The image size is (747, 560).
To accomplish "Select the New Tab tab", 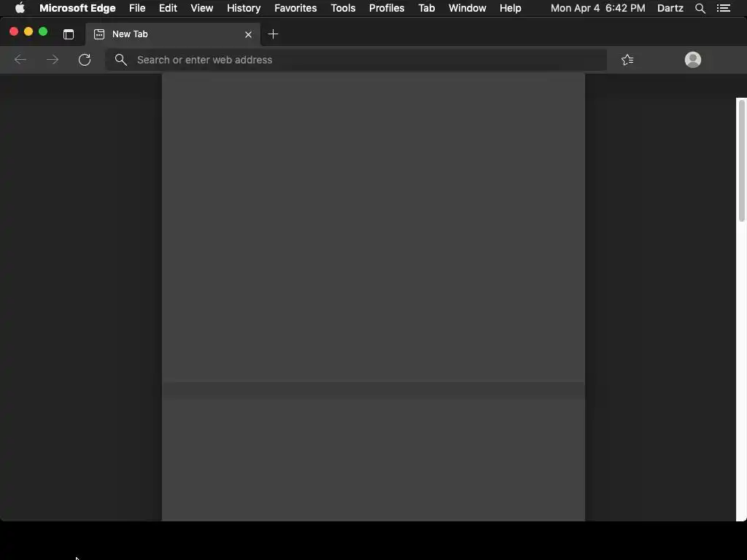I will [x=173, y=34].
